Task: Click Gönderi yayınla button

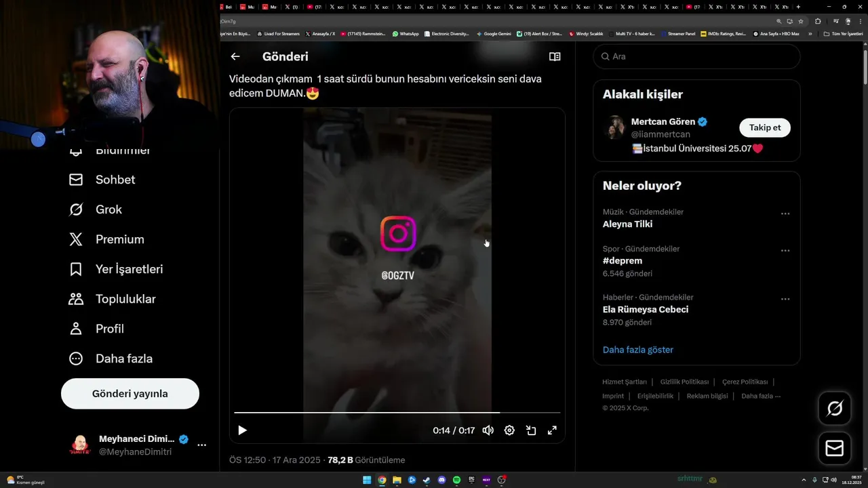Action: pyautogui.click(x=130, y=394)
